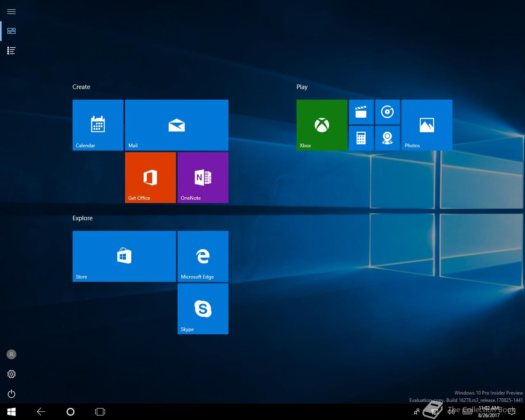Open the People tray icon
Screen dimensions: 525x420
tap(417, 412)
